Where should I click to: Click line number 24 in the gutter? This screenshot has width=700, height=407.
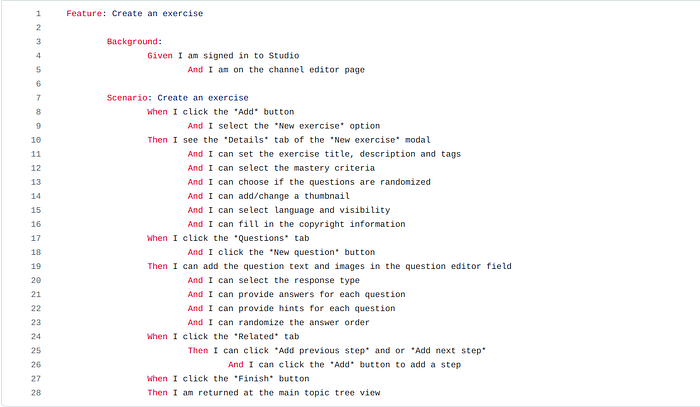click(36, 336)
